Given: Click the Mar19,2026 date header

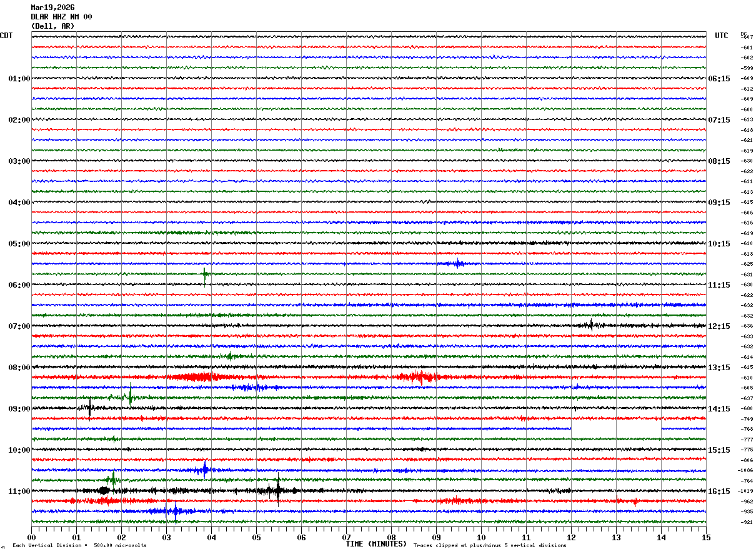Looking at the screenshot, I should tap(52, 8).
